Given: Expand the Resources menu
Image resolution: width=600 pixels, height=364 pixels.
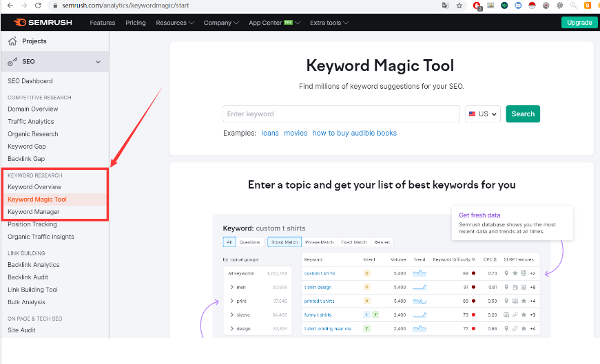Looking at the screenshot, I should pyautogui.click(x=175, y=23).
